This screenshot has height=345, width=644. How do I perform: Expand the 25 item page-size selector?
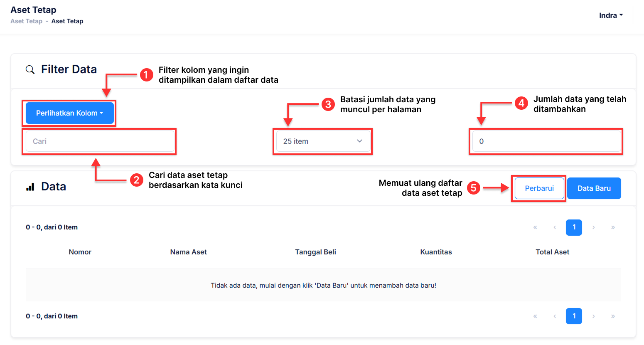(x=322, y=141)
